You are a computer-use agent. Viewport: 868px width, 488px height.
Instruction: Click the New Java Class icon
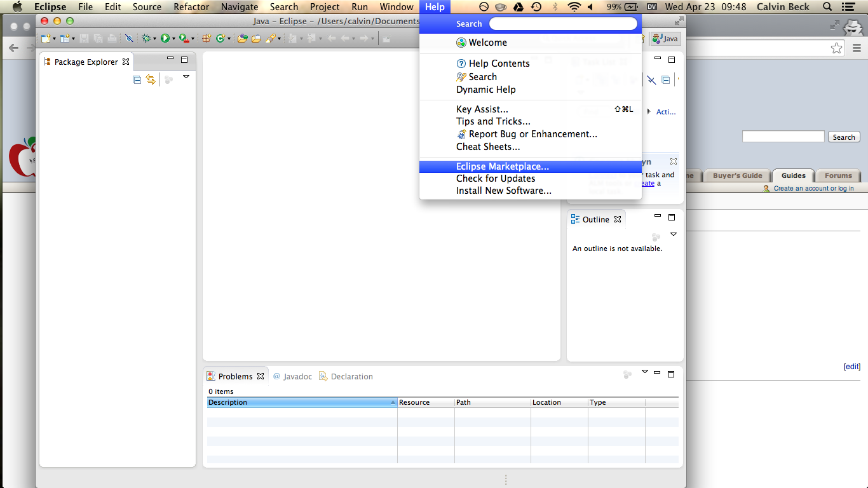[220, 39]
